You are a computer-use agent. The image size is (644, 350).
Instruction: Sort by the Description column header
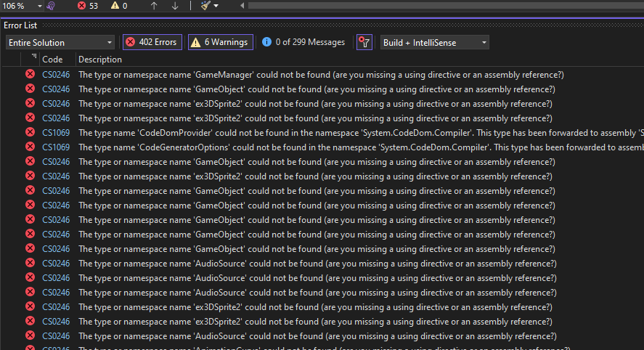click(x=100, y=60)
